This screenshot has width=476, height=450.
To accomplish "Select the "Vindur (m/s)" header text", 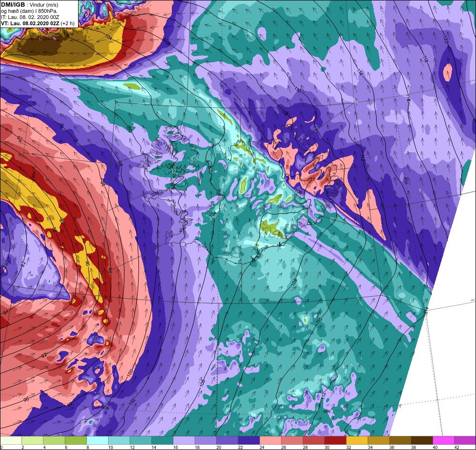I will point(45,5).
